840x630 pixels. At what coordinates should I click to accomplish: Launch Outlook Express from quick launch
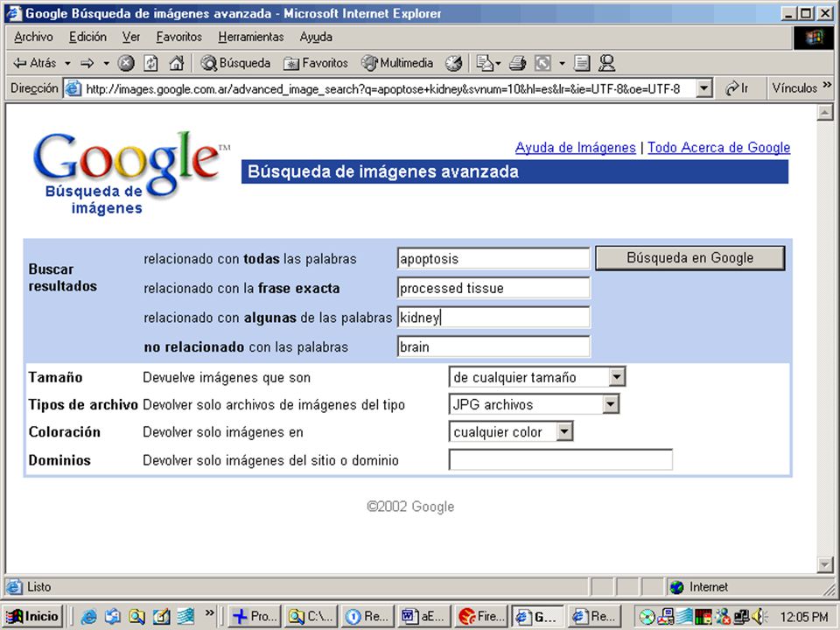(x=113, y=617)
